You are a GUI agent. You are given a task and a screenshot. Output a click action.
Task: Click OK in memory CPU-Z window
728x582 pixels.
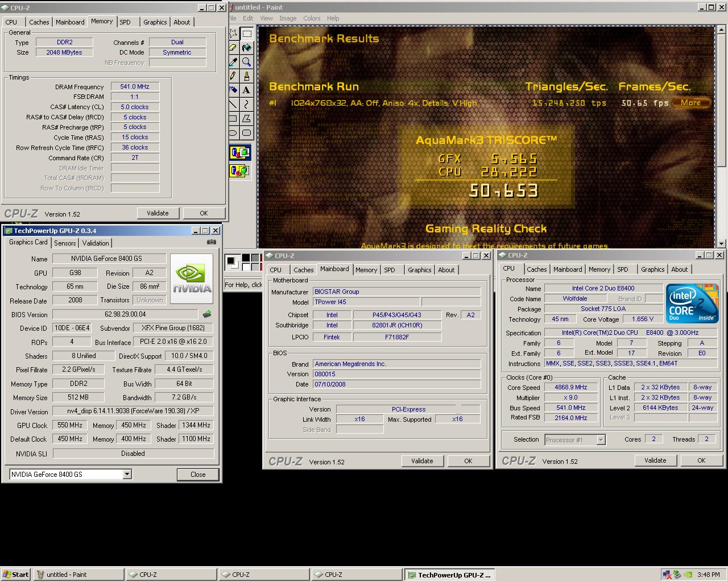point(204,213)
